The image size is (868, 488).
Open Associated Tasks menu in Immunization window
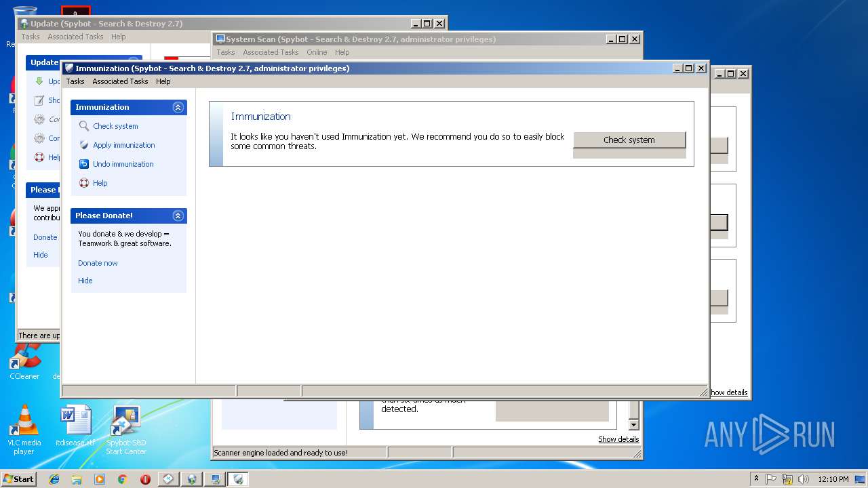click(x=120, y=81)
